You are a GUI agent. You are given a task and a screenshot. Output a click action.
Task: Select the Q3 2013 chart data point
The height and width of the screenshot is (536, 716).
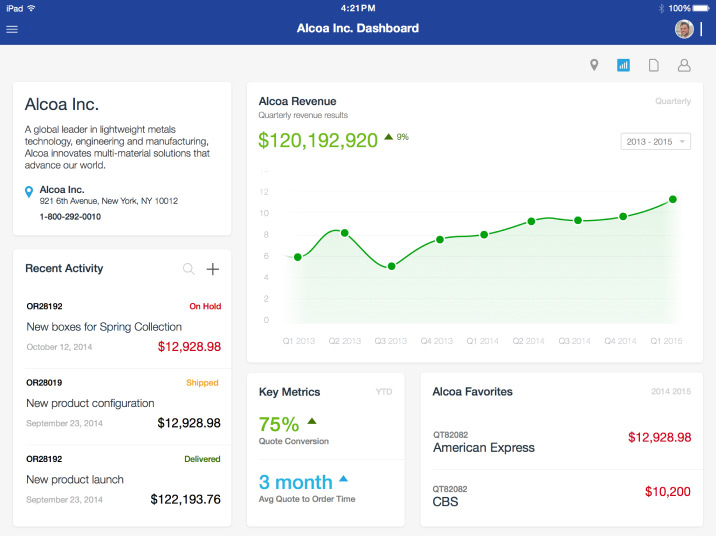tap(391, 266)
